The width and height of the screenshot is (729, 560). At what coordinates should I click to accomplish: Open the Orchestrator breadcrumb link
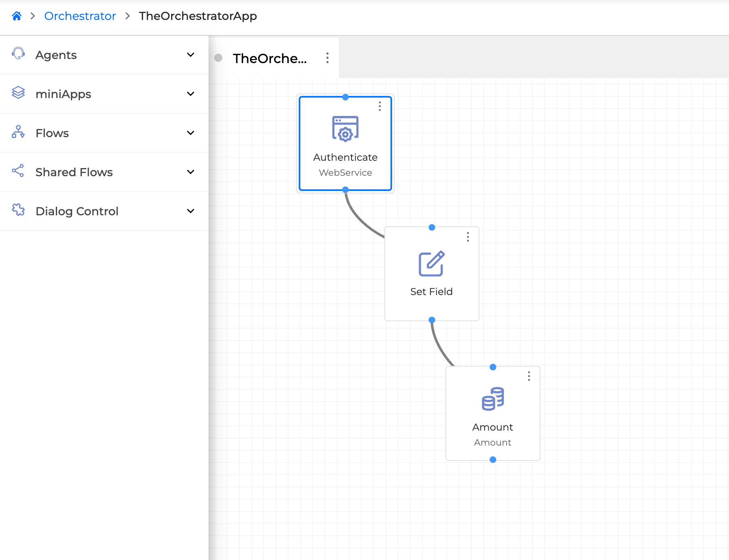tap(80, 16)
